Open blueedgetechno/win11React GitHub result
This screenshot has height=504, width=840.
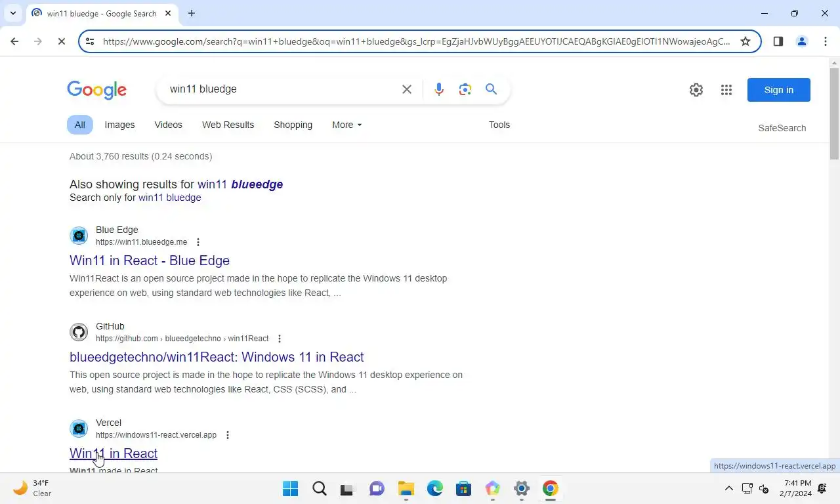[217, 357]
